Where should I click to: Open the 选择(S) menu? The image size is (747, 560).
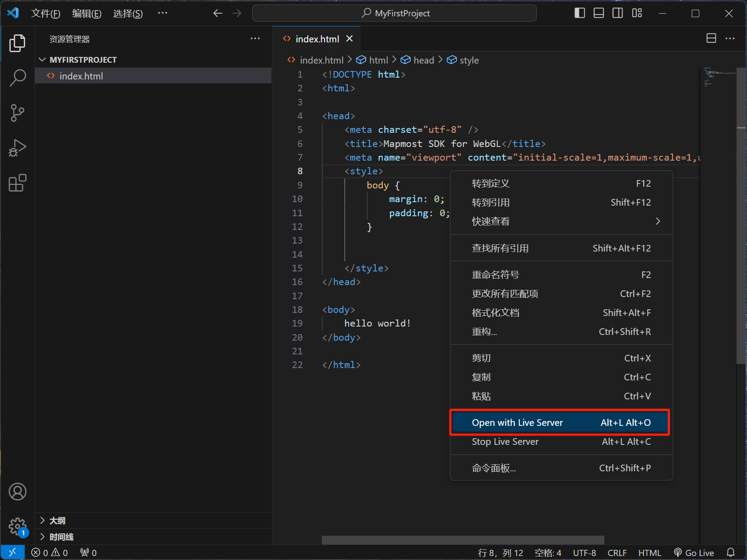128,14
